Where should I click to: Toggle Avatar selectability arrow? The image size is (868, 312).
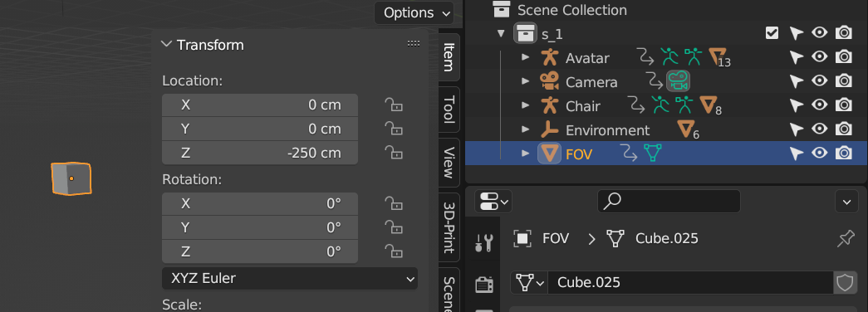pyautogui.click(x=796, y=57)
